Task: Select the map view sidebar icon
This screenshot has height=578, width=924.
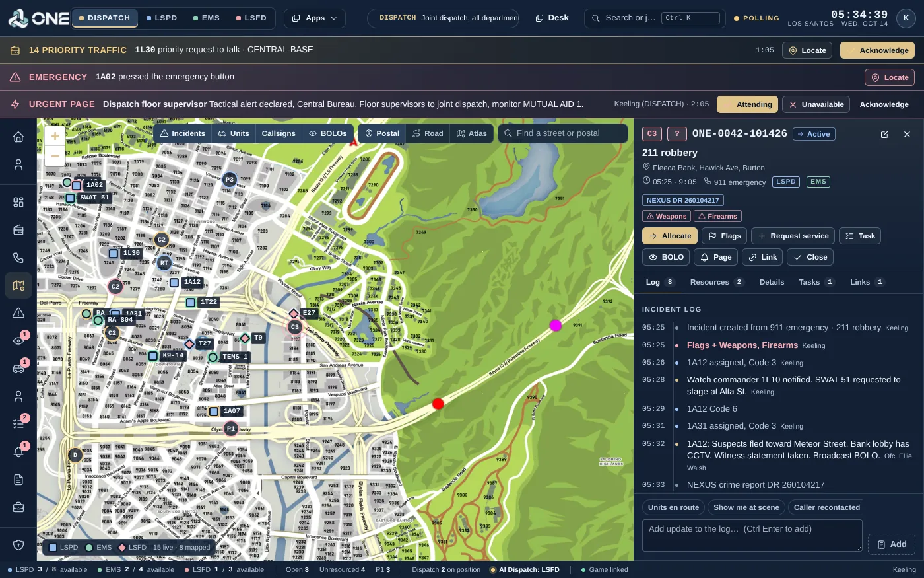Action: click(x=18, y=285)
